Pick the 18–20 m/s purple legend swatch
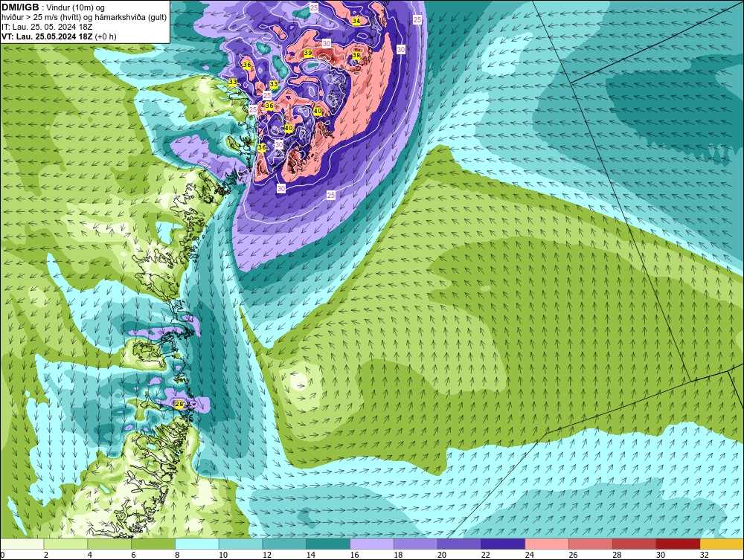Image resolution: width=744 pixels, height=560 pixels. pos(416,544)
